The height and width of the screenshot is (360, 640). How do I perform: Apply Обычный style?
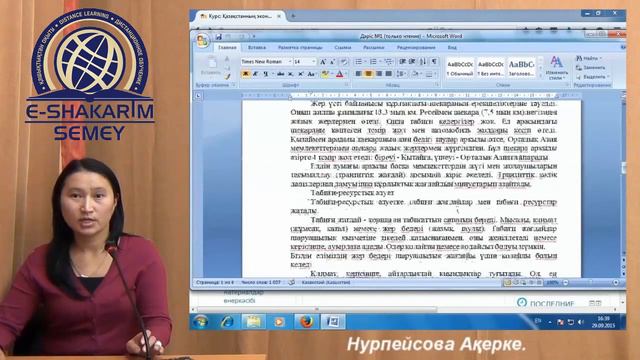click(x=460, y=68)
